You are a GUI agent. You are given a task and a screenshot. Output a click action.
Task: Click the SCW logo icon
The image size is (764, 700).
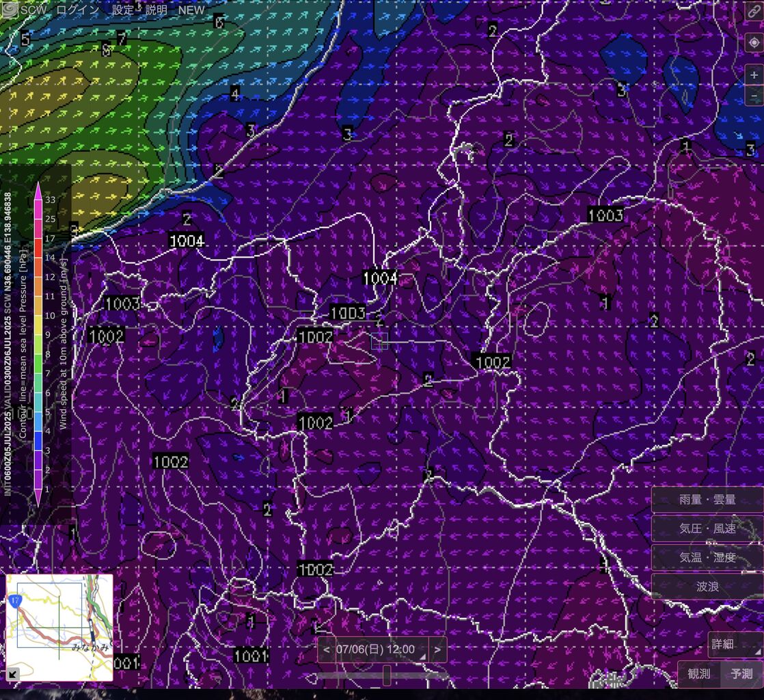point(10,10)
